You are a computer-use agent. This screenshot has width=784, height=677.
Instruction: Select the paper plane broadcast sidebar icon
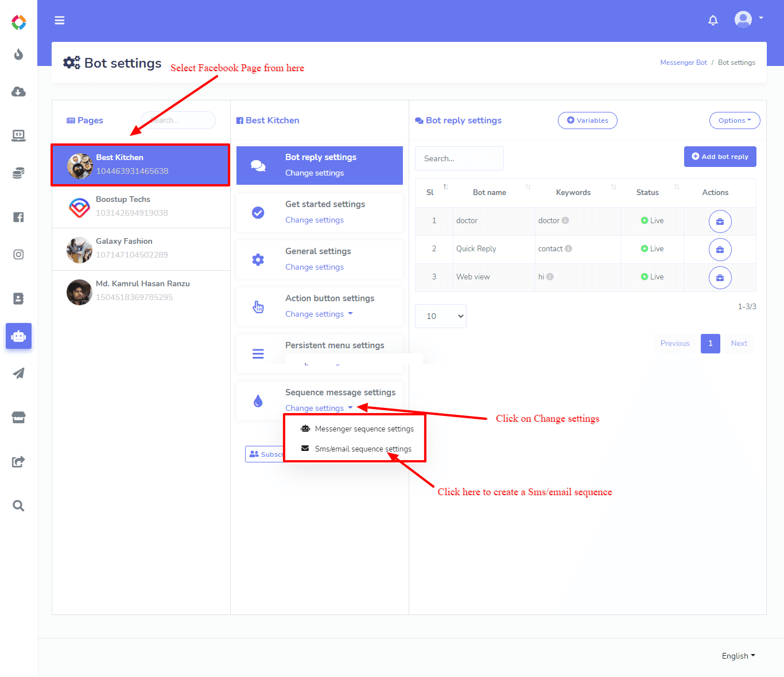tap(18, 373)
